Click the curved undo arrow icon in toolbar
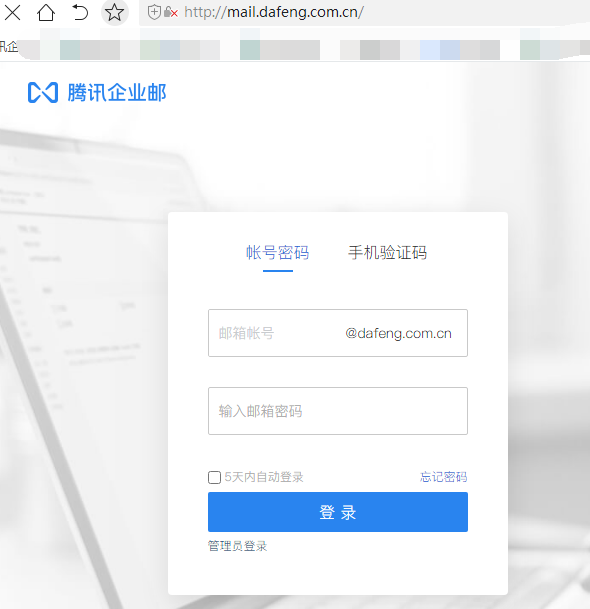 coord(80,12)
